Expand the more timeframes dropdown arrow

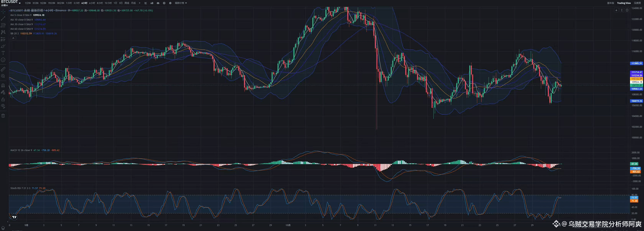coord(139,3)
